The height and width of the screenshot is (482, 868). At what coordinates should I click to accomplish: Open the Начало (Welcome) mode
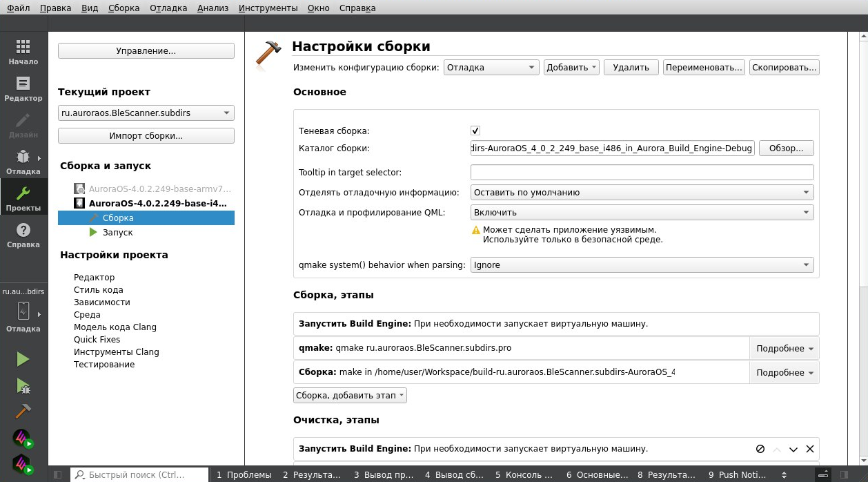coord(23,52)
